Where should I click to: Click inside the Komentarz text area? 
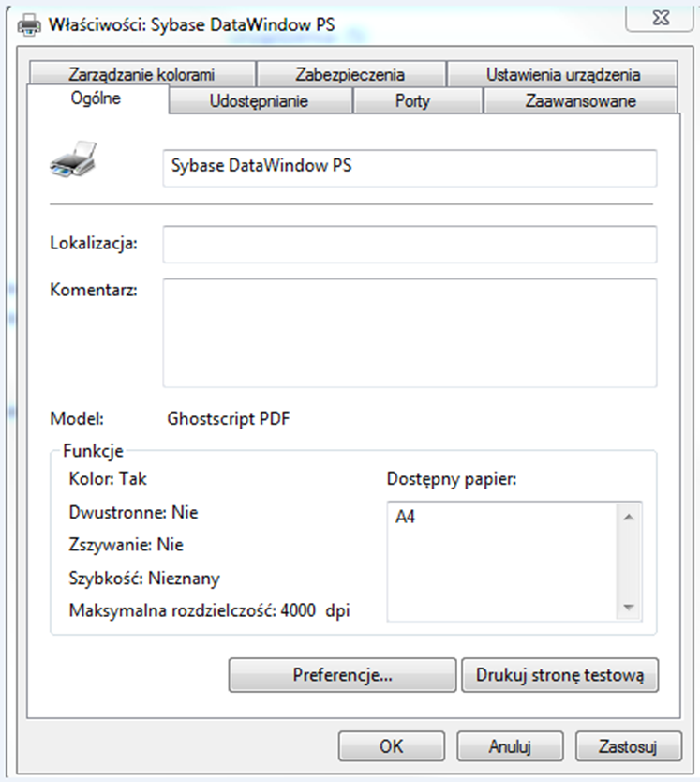click(x=410, y=333)
